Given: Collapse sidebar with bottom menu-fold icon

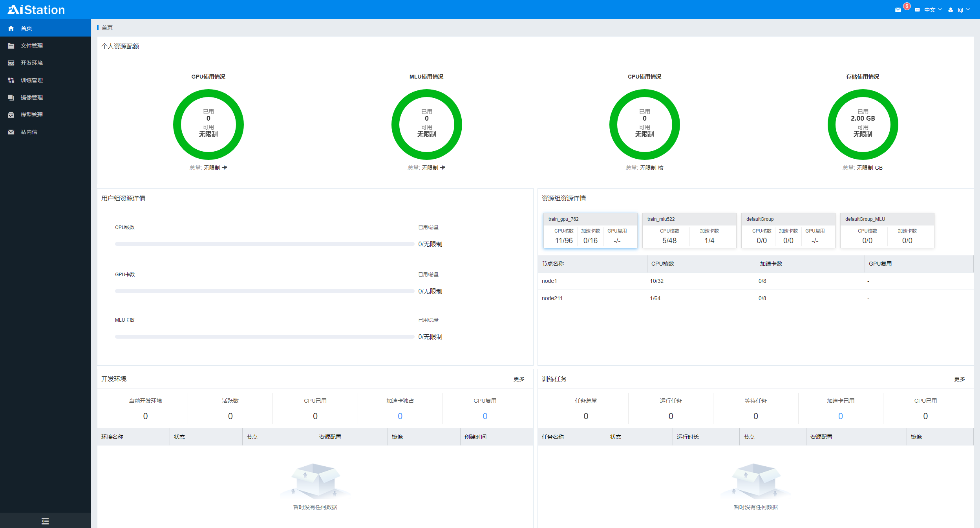Looking at the screenshot, I should (x=45, y=521).
